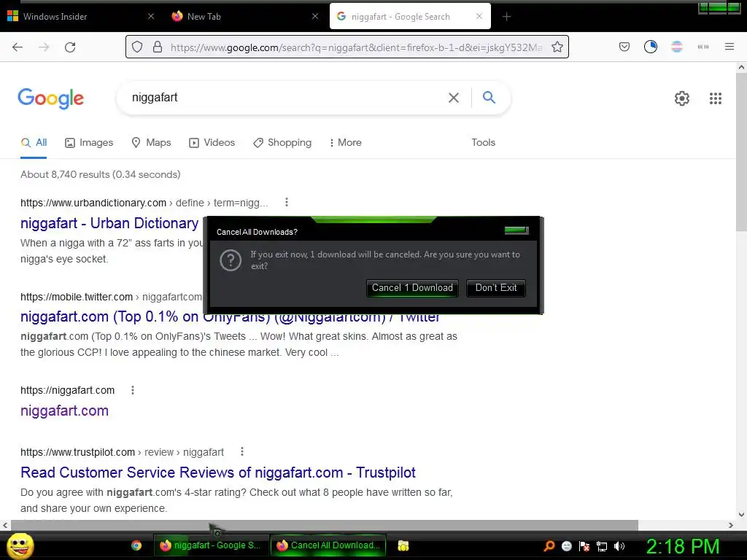Screen dimensions: 747x560
Task: Open the niggafart.com result link
Action: tap(64, 411)
